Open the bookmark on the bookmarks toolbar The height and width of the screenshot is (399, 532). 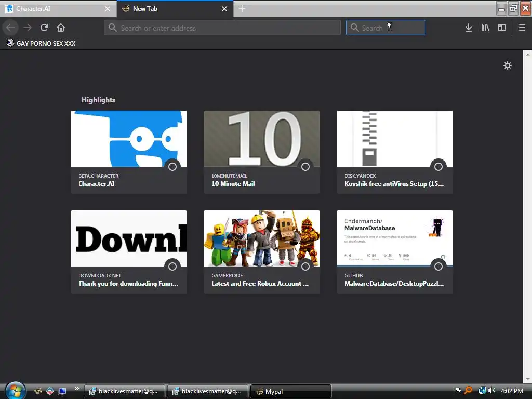[41, 43]
